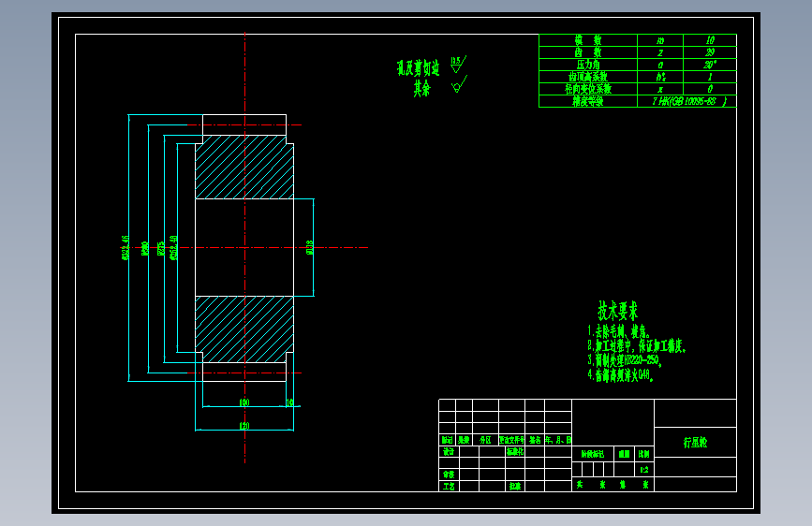The width and height of the screenshot is (812, 526).
Task: Click the '7 HK(GB 10095-88)' accuracy grade value
Action: click(688, 101)
